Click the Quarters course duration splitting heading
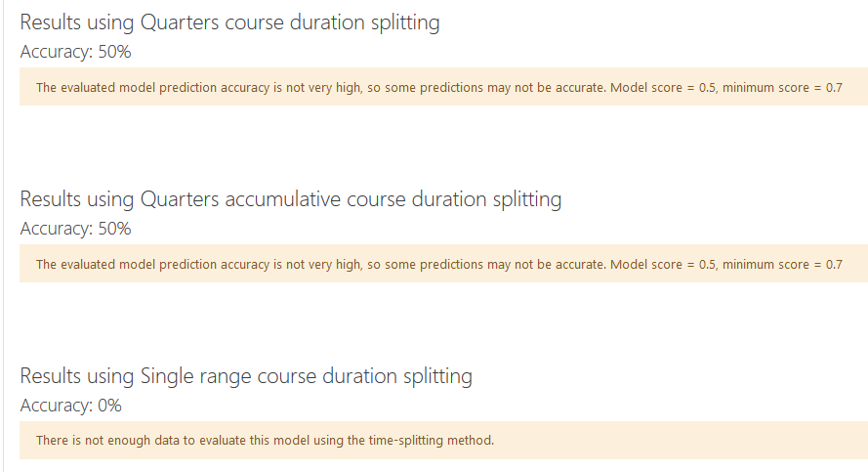Screen dimensions: 868x472 click(229, 22)
